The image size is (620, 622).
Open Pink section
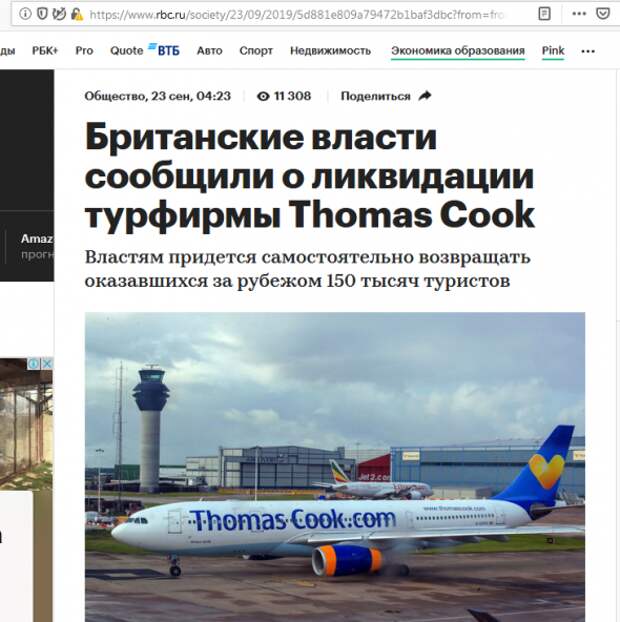(x=553, y=51)
